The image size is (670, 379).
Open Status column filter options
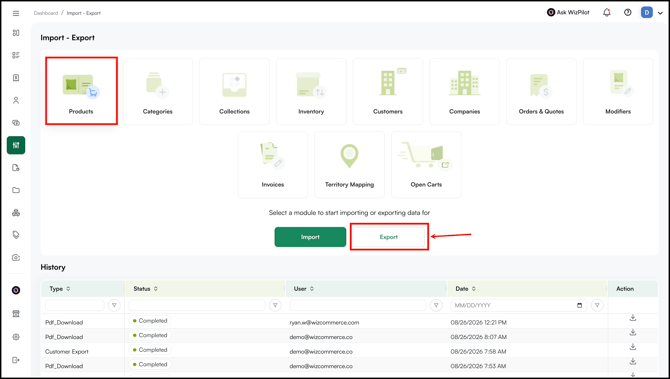point(275,305)
